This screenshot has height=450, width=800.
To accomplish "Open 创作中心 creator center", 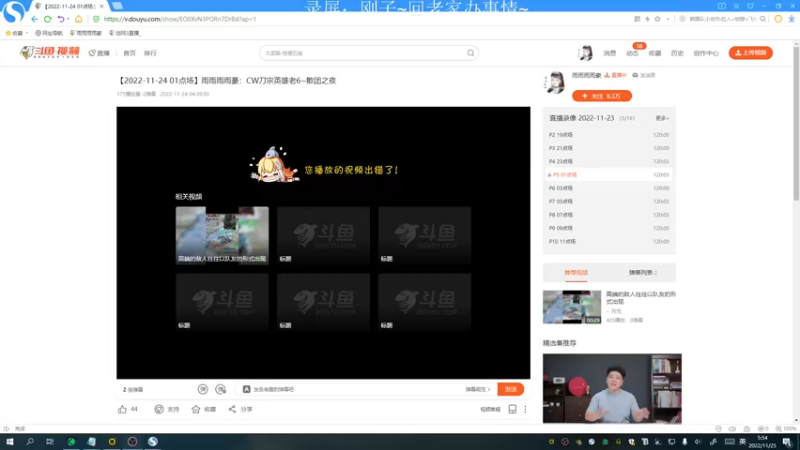I will pos(706,53).
